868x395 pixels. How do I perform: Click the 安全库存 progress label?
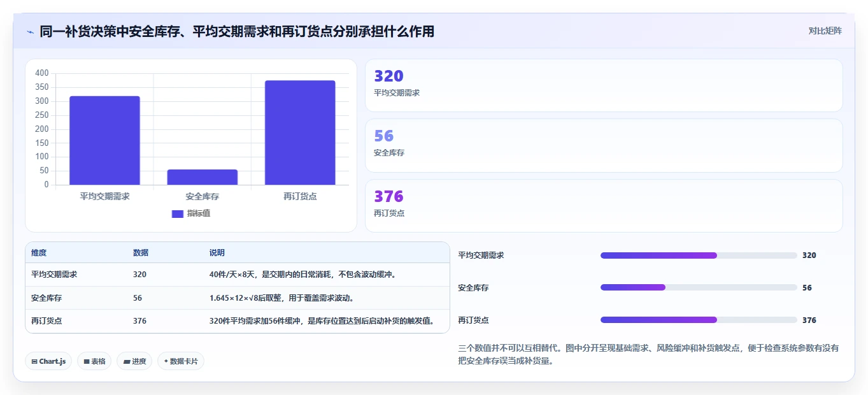click(473, 288)
